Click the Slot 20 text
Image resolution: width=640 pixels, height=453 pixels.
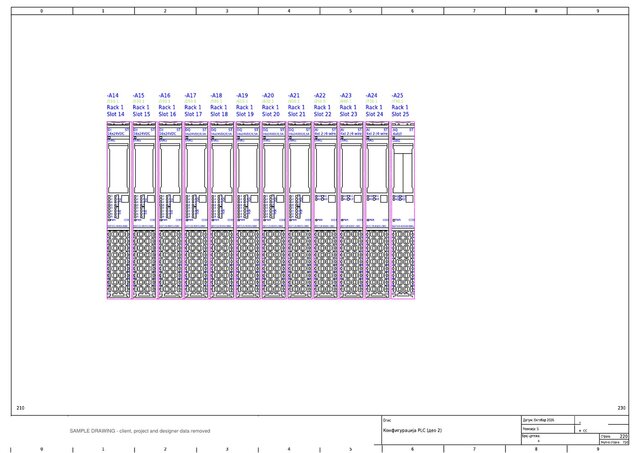(x=271, y=114)
